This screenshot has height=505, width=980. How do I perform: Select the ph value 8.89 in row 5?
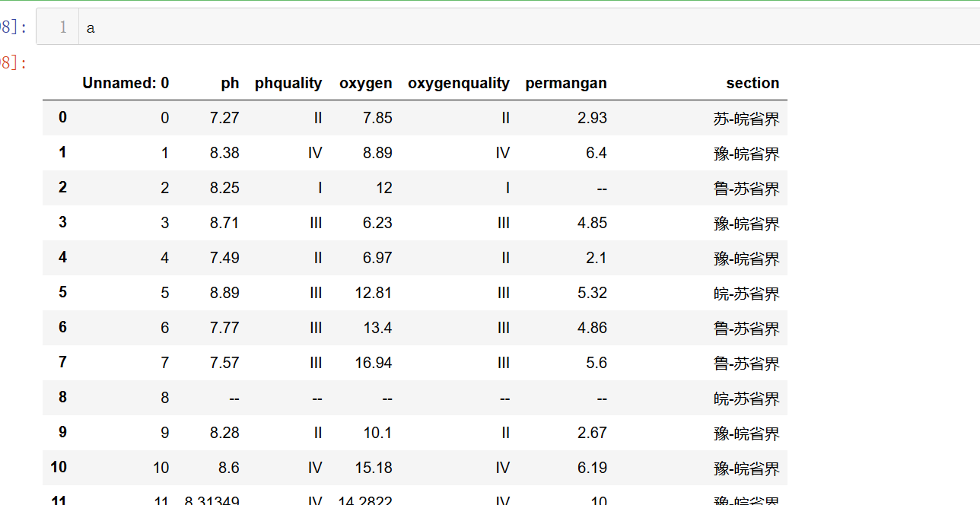pyautogui.click(x=224, y=293)
